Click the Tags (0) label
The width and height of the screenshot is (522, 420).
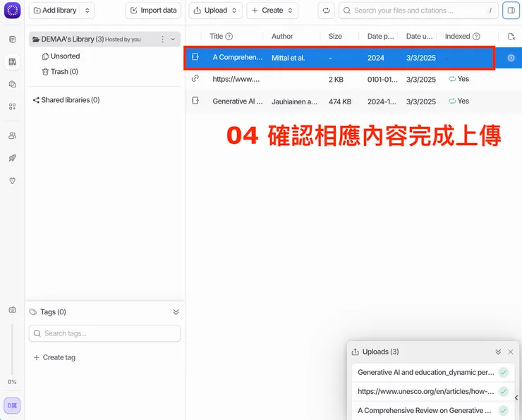pyautogui.click(x=53, y=312)
